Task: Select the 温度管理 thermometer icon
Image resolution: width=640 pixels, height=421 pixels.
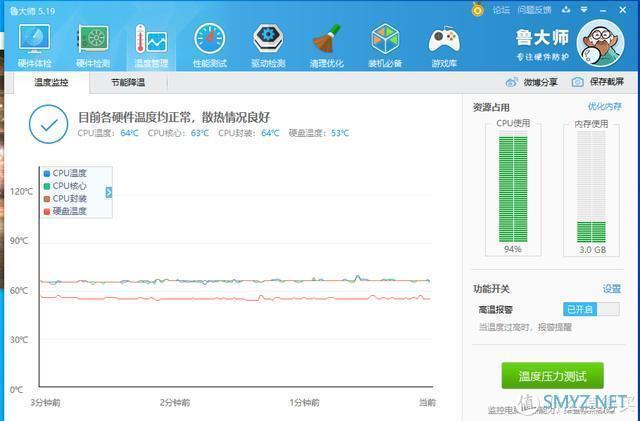Action: click(x=151, y=45)
